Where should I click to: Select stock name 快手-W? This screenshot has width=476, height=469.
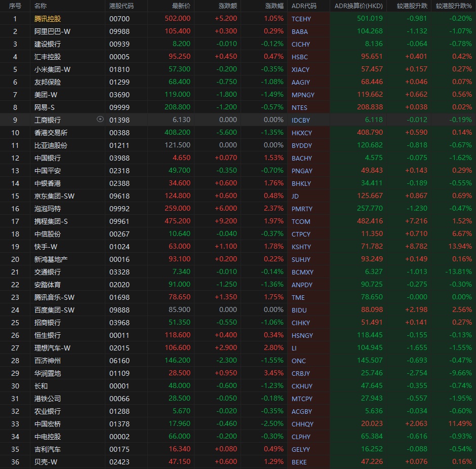click(46, 247)
